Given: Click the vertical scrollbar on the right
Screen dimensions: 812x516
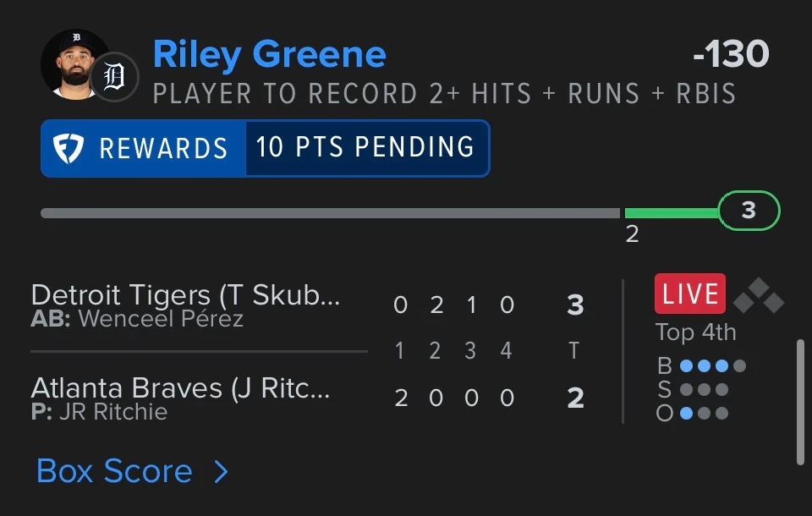Looking at the screenshot, I should [x=801, y=402].
